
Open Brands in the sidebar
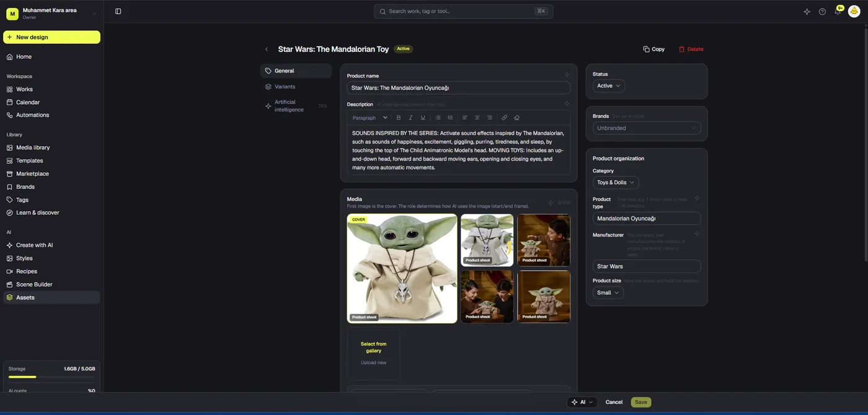coord(51,187)
